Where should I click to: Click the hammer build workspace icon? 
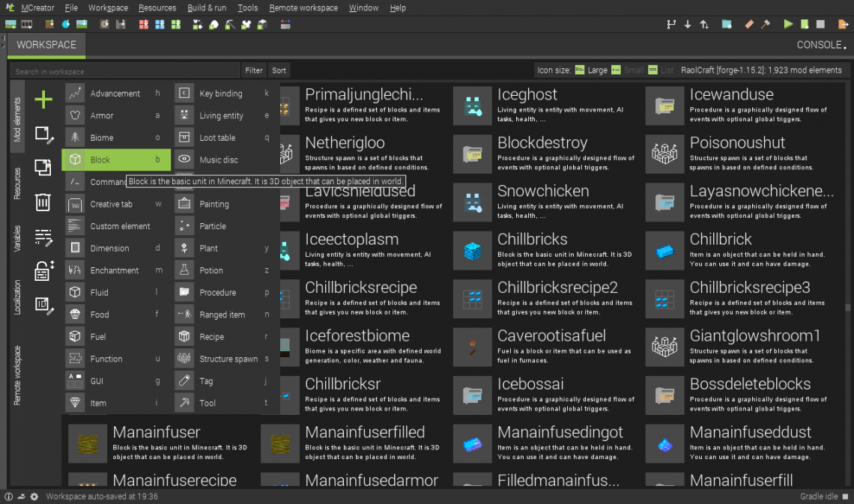coord(765,24)
